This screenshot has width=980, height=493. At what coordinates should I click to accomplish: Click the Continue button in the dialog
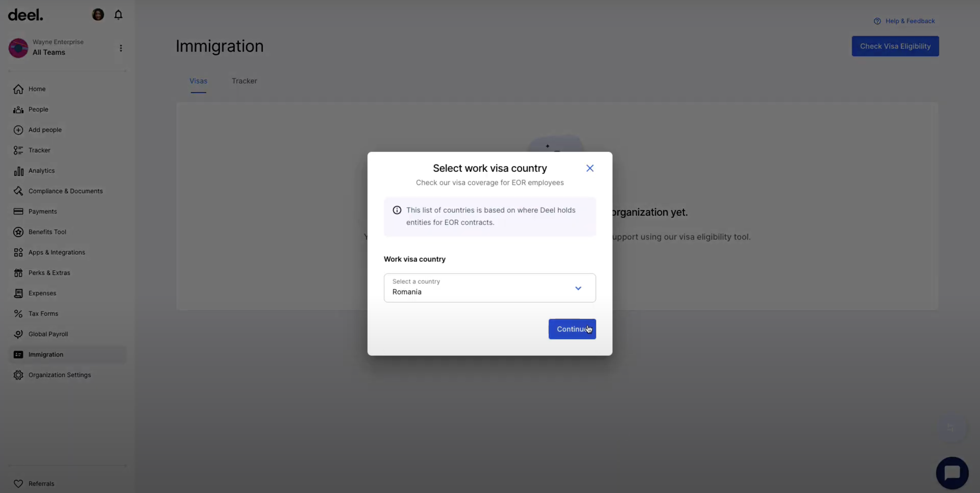click(x=572, y=329)
